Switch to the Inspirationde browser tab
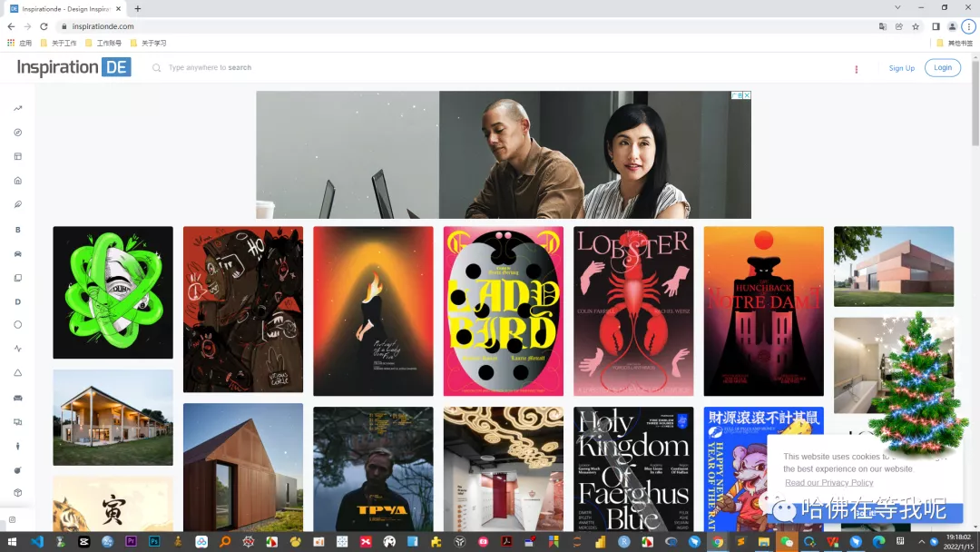This screenshot has height=552, width=980. tap(65, 9)
